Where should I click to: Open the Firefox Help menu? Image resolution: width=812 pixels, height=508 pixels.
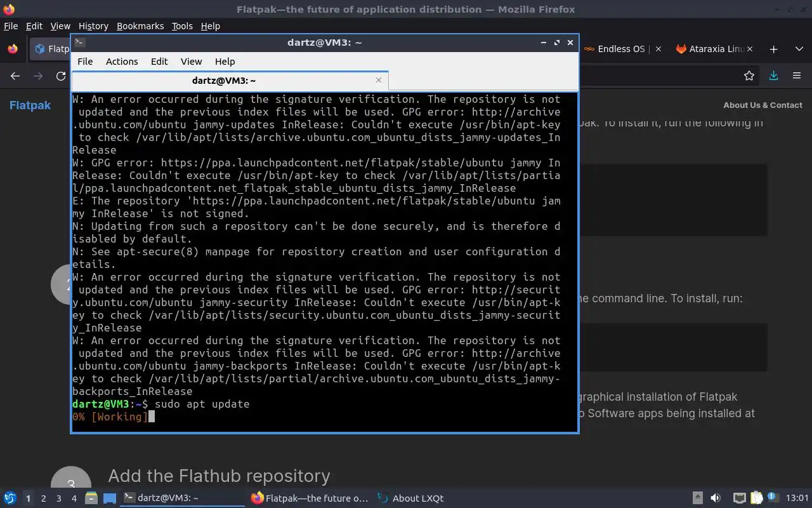click(x=210, y=26)
